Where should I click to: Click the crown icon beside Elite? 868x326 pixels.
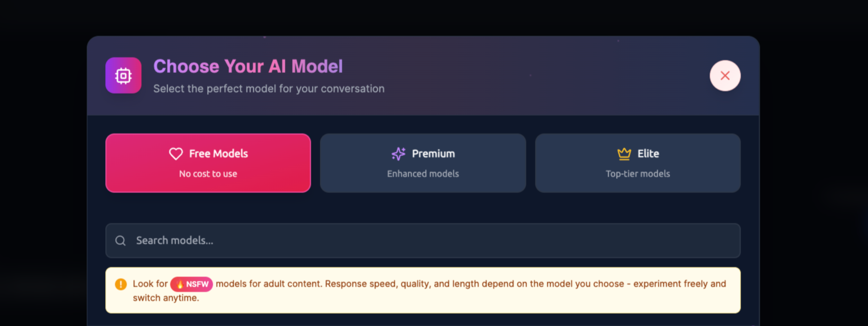point(624,153)
